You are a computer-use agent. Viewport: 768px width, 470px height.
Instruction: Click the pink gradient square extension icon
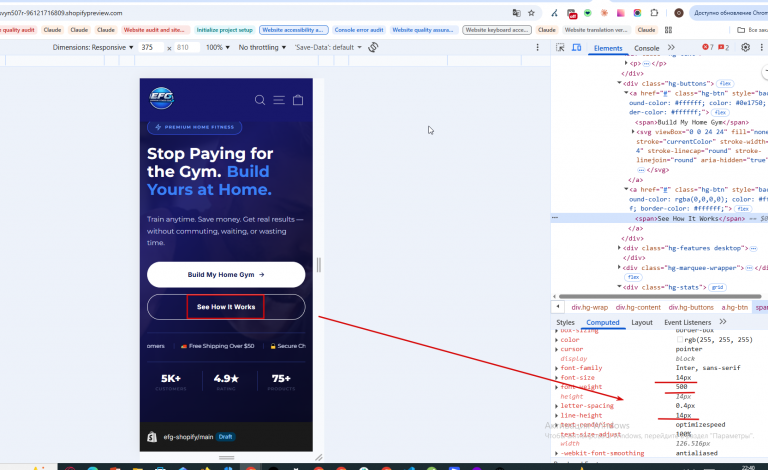pos(621,13)
